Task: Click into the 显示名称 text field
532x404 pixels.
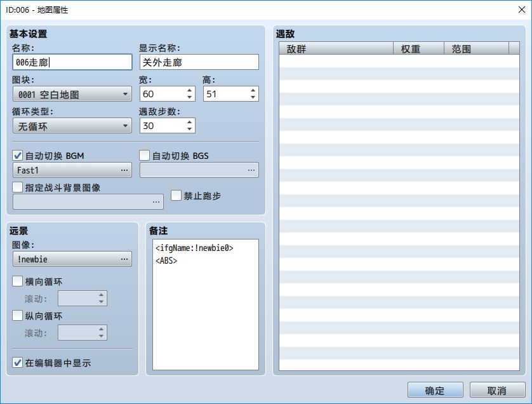Action: coord(199,62)
